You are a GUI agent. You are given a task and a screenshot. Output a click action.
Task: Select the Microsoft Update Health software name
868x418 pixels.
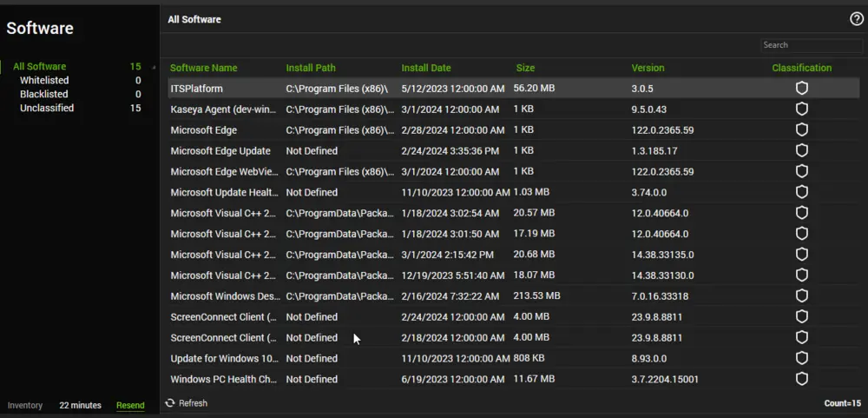pyautogui.click(x=224, y=192)
